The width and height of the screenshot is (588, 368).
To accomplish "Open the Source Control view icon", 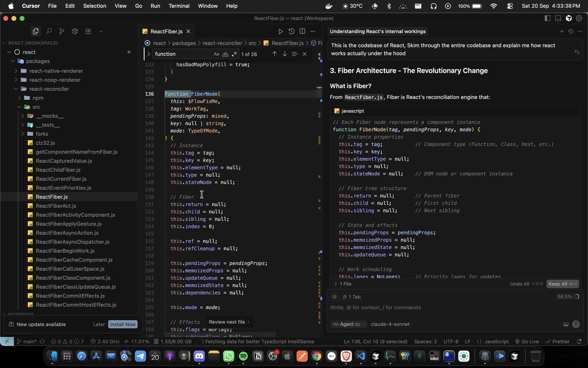I will [62, 31].
